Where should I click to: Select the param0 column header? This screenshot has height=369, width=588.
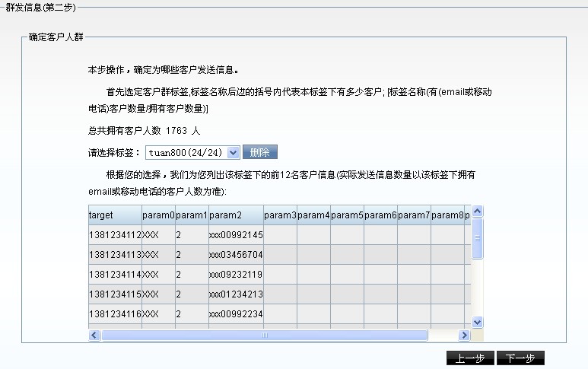pyautogui.click(x=158, y=215)
